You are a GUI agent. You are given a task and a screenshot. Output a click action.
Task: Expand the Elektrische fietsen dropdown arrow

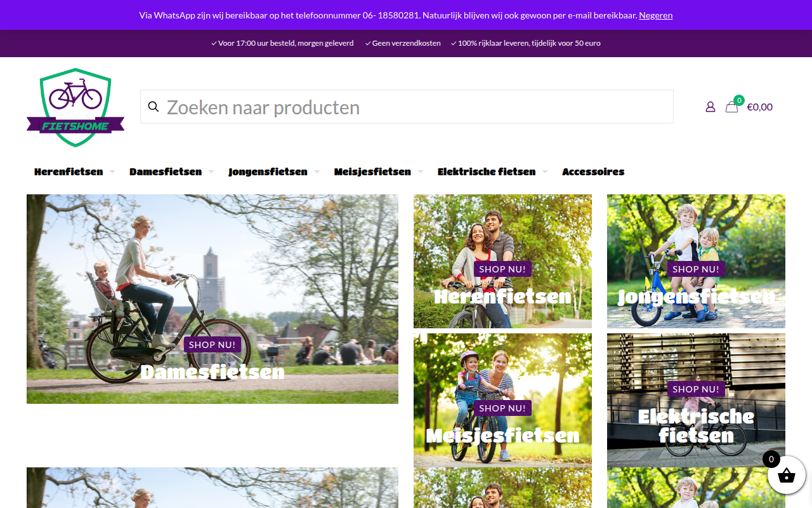(545, 171)
